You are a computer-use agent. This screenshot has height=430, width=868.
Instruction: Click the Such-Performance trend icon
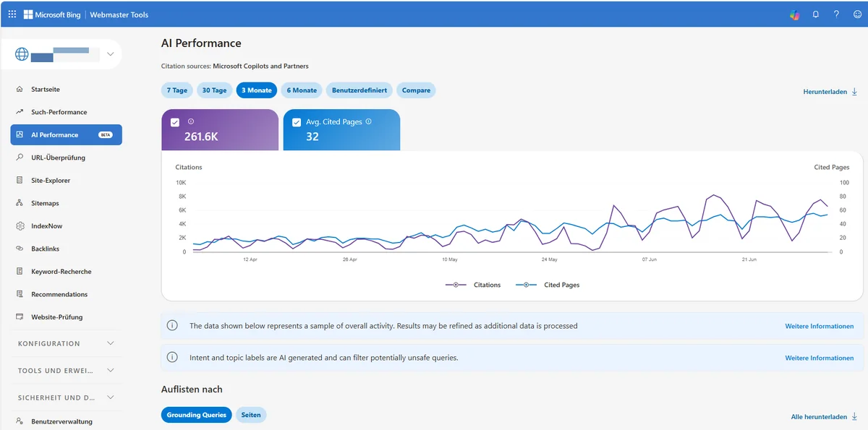pos(20,112)
